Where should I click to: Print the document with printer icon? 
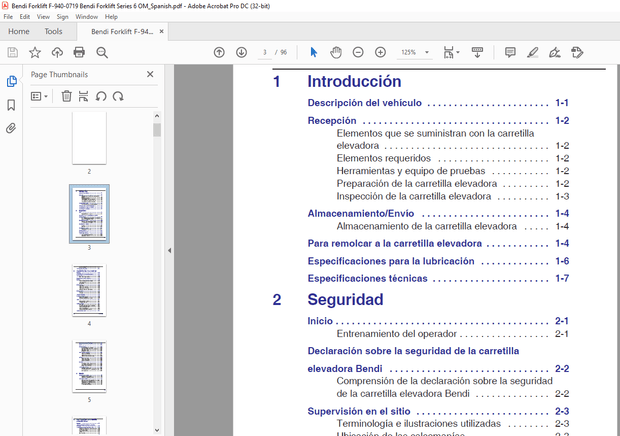pyautogui.click(x=79, y=52)
